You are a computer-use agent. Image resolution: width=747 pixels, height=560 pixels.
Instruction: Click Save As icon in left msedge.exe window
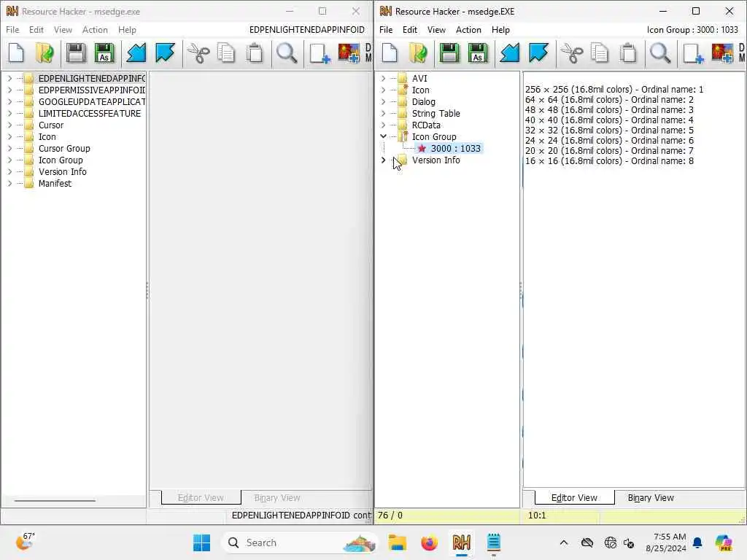[104, 52]
